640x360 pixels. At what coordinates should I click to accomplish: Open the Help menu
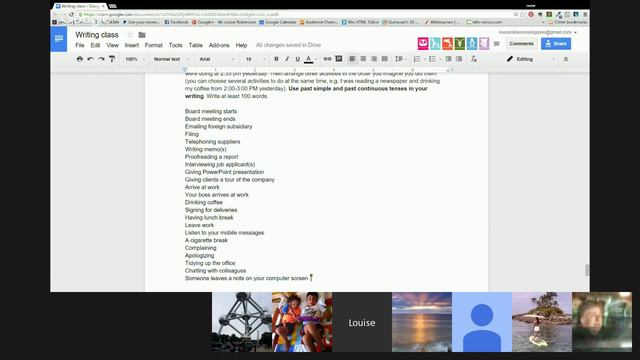(241, 45)
